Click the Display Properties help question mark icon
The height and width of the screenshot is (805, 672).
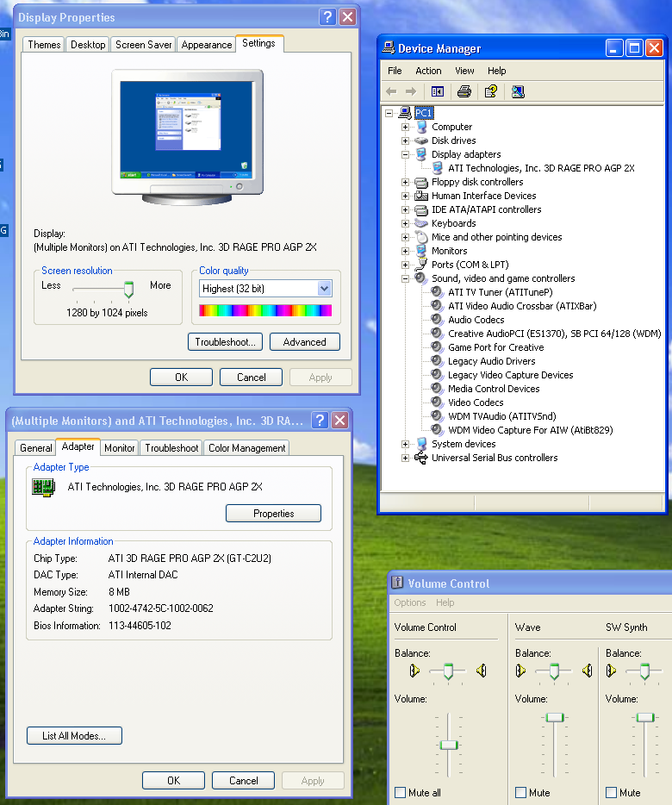(x=327, y=17)
